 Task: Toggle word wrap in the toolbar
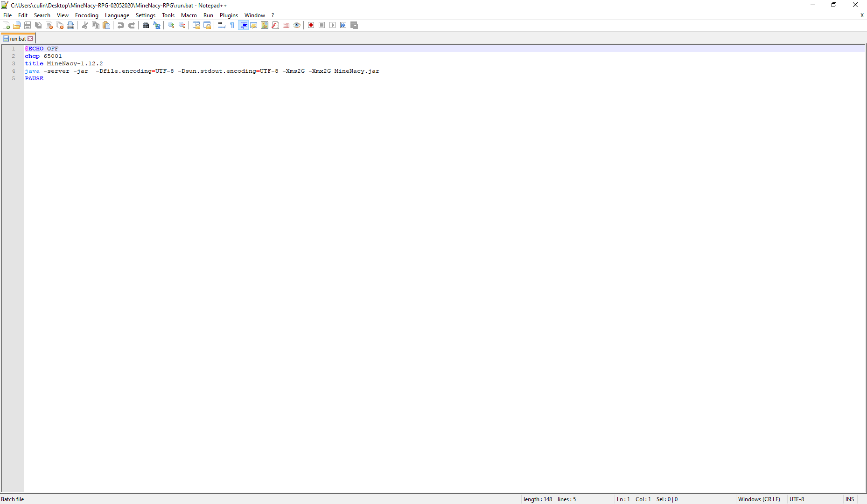(222, 25)
